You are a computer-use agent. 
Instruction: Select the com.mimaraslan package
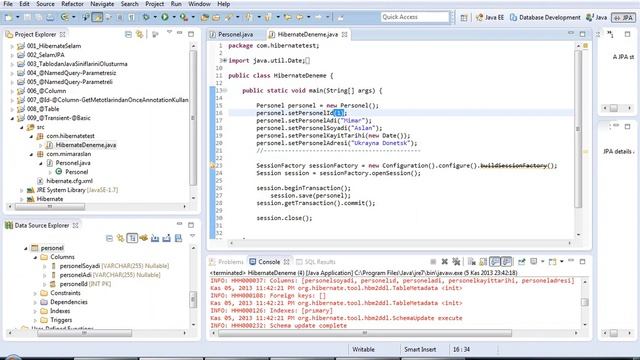(69, 154)
